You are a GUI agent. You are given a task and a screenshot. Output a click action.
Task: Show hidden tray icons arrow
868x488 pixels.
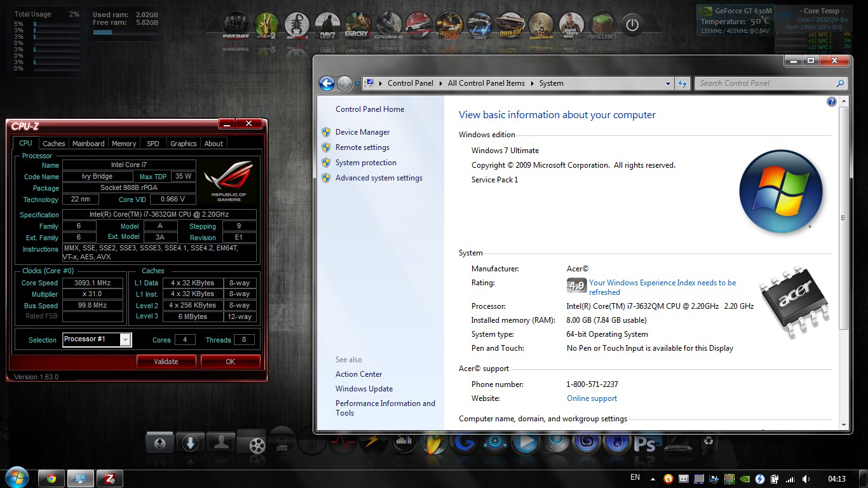coord(653,479)
